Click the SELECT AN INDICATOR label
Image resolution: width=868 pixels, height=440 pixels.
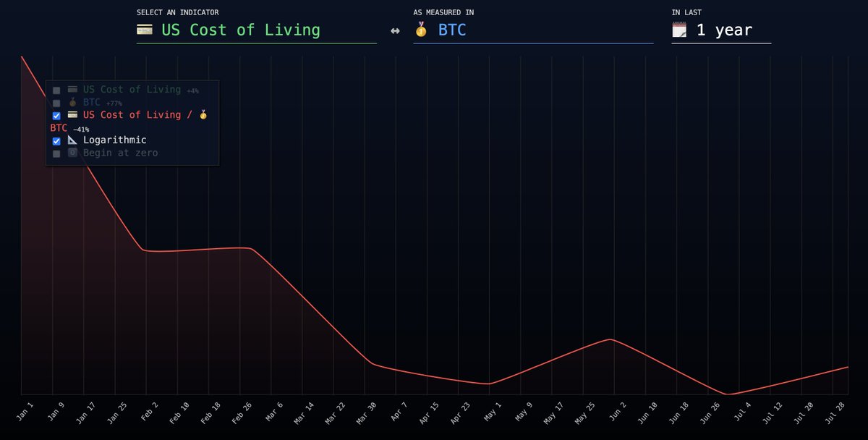[178, 12]
